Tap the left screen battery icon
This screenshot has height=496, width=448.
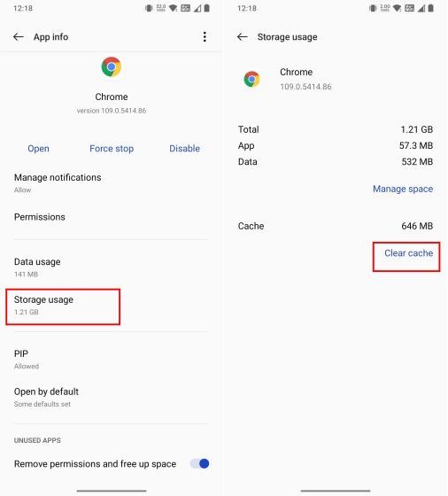point(207,8)
